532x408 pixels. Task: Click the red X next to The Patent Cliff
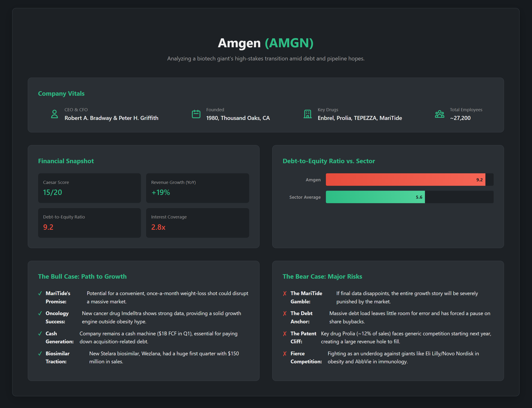click(285, 333)
